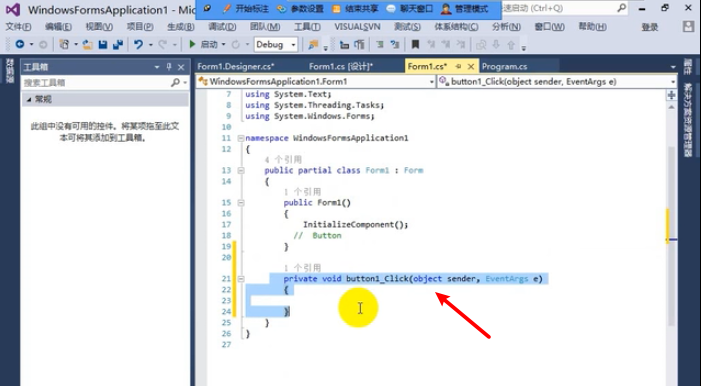Open the Undo history dropdown arrow
The height and width of the screenshot is (386, 701).
(x=150, y=44)
